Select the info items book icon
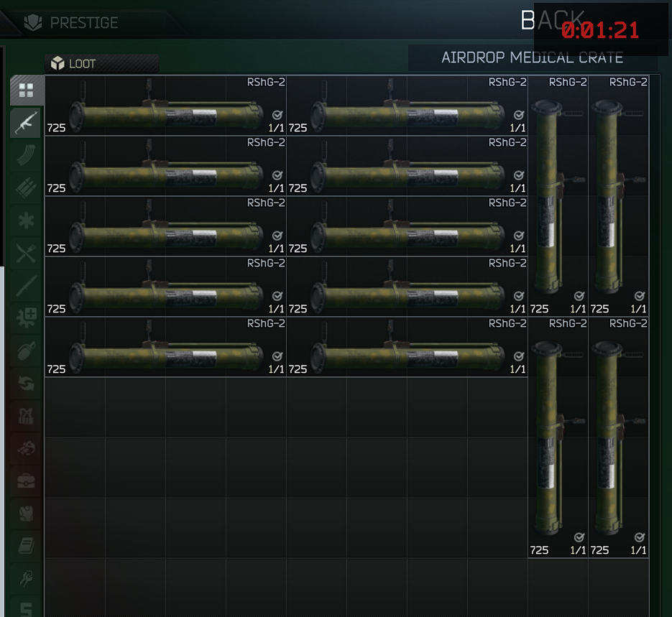Image resolution: width=672 pixels, height=617 pixels. click(x=26, y=546)
